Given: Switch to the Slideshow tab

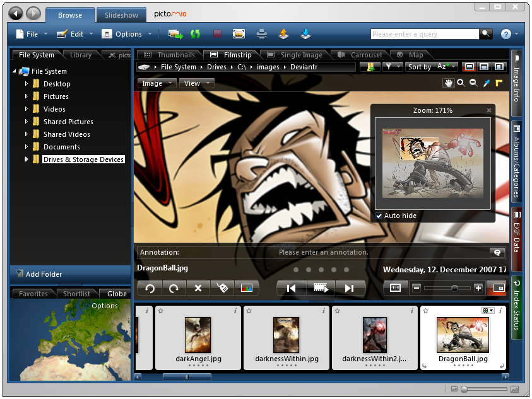Looking at the screenshot, I should [121, 15].
